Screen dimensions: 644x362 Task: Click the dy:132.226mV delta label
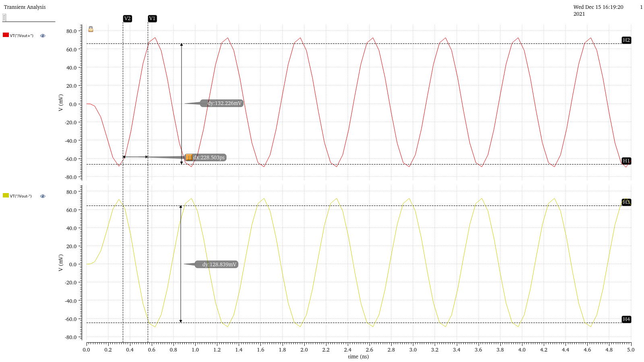point(224,103)
